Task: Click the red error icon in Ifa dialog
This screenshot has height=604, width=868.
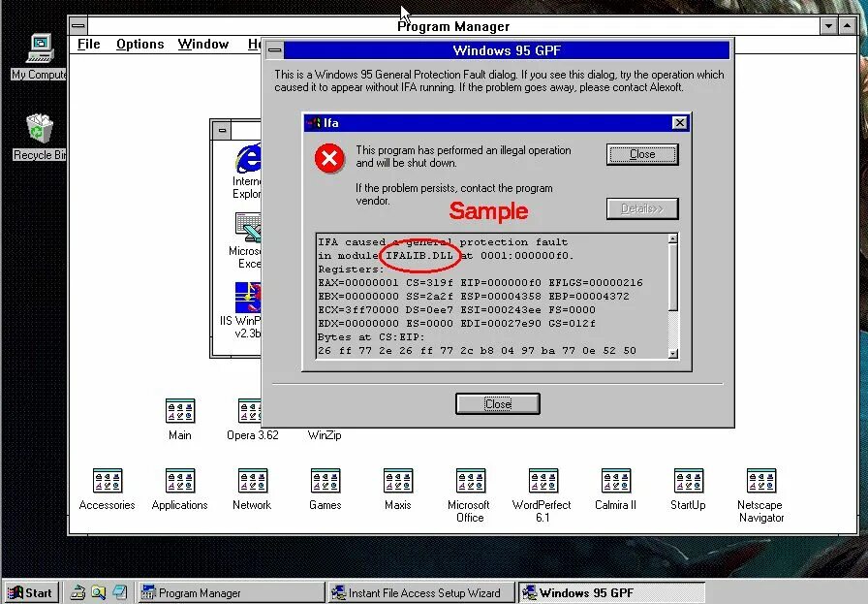Action: click(329, 158)
